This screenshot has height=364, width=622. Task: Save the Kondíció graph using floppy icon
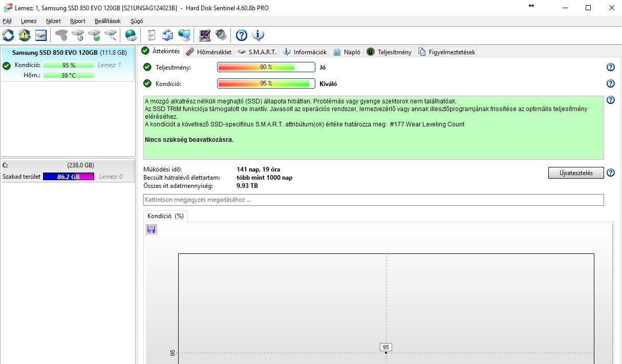click(152, 229)
